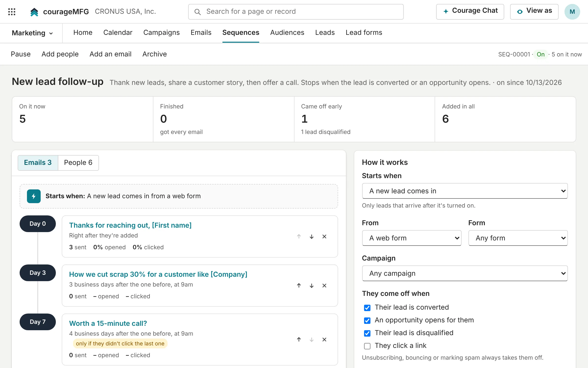Open the M user avatar

[x=572, y=12]
